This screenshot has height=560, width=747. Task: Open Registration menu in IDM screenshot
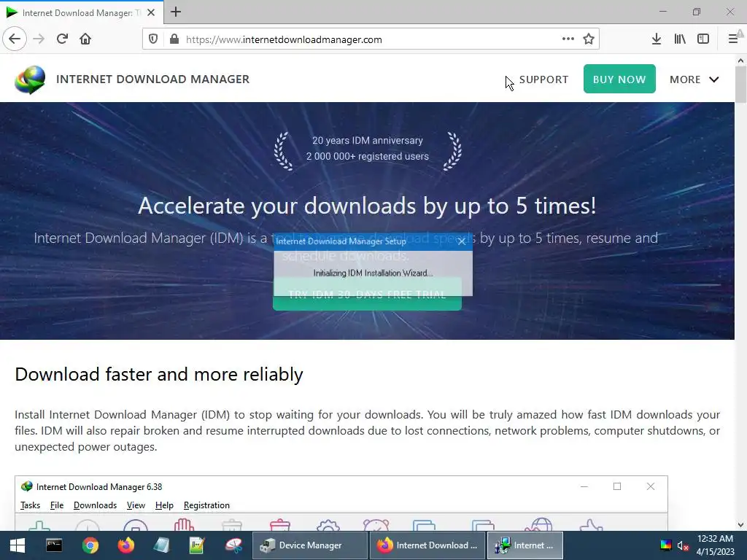click(x=206, y=505)
